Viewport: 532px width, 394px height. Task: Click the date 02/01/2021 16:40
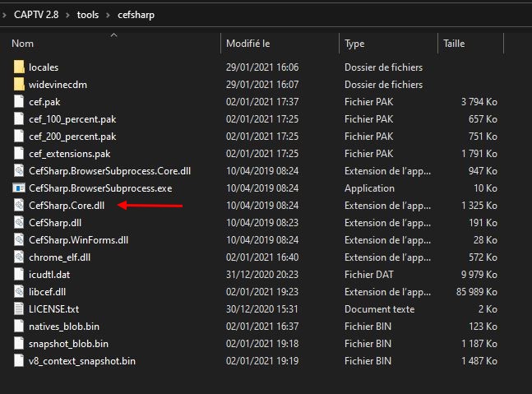pos(262,257)
